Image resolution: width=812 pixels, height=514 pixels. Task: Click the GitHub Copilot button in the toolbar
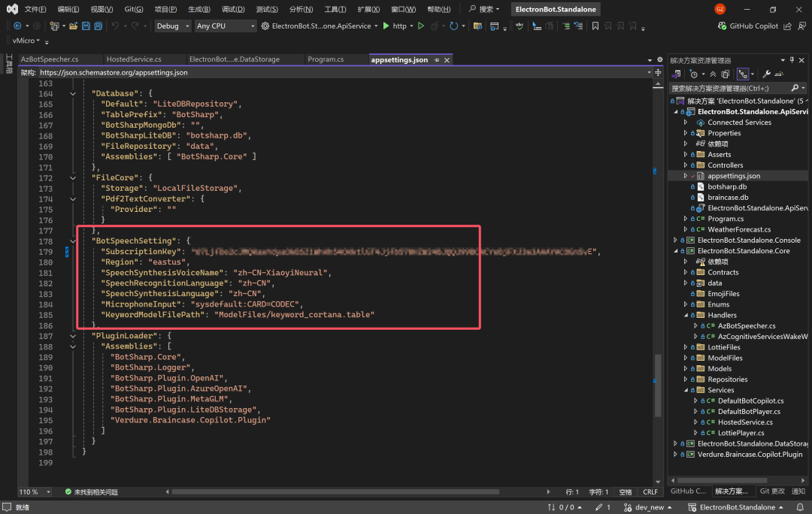pos(748,26)
